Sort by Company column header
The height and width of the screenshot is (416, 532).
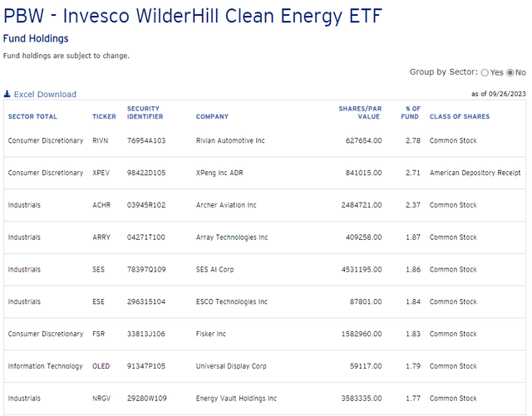pos(212,116)
